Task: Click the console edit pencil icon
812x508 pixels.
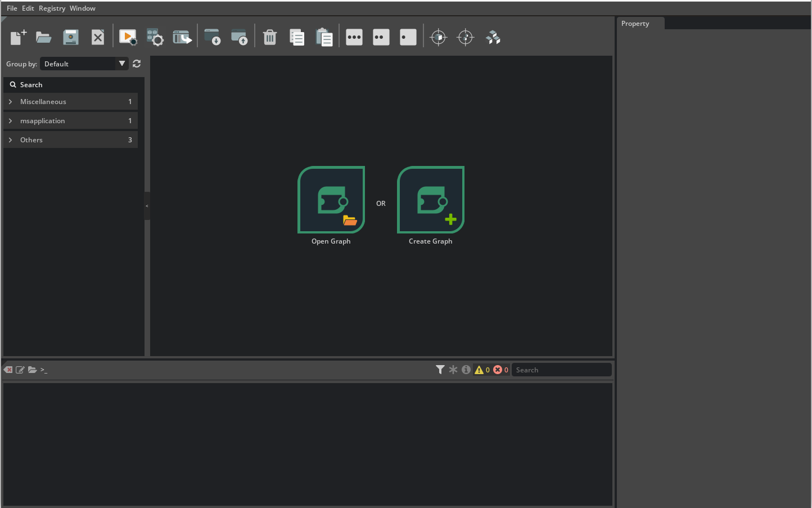Action: click(20, 370)
